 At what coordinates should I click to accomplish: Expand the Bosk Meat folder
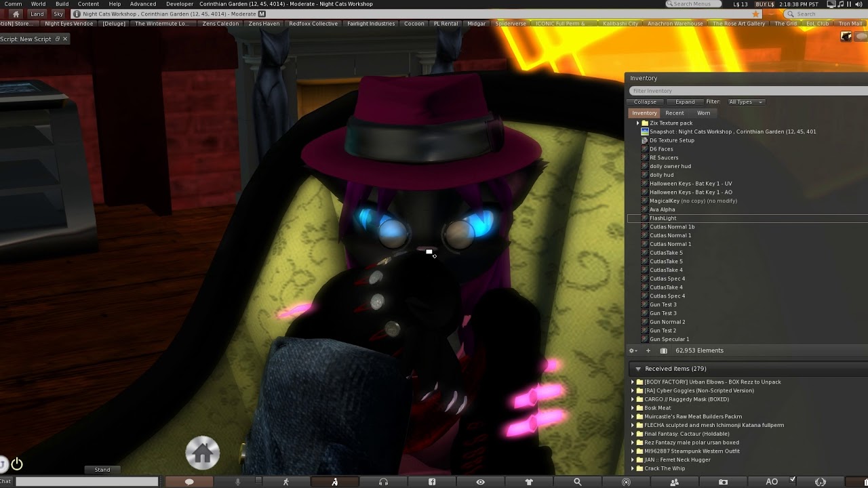[x=633, y=408]
